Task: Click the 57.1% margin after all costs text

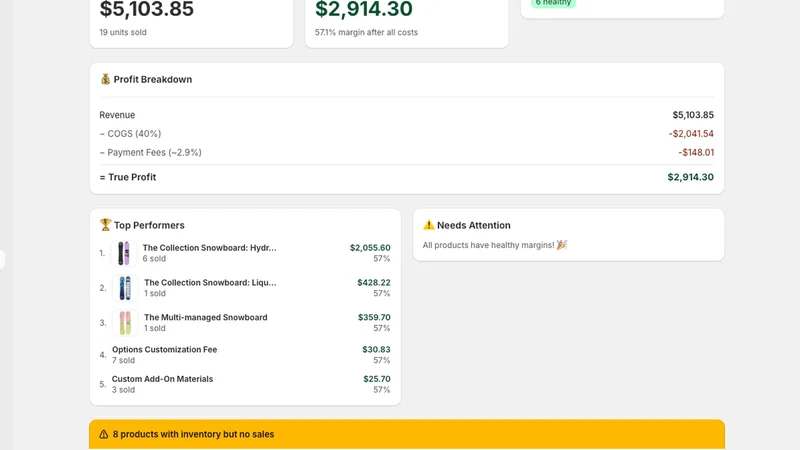Action: [366, 32]
